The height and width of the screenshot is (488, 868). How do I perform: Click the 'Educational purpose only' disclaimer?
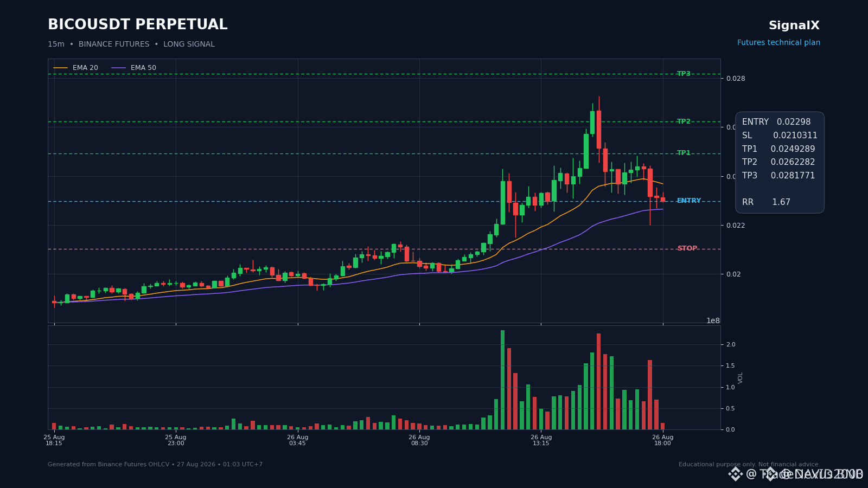[x=749, y=465]
